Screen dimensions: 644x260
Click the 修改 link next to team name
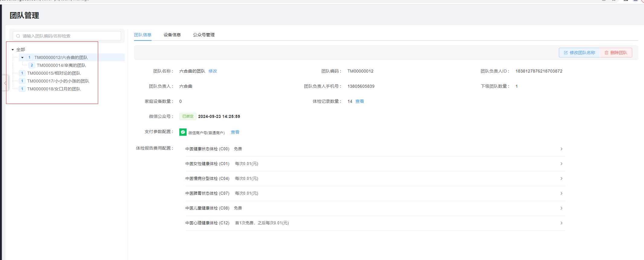[x=213, y=71]
